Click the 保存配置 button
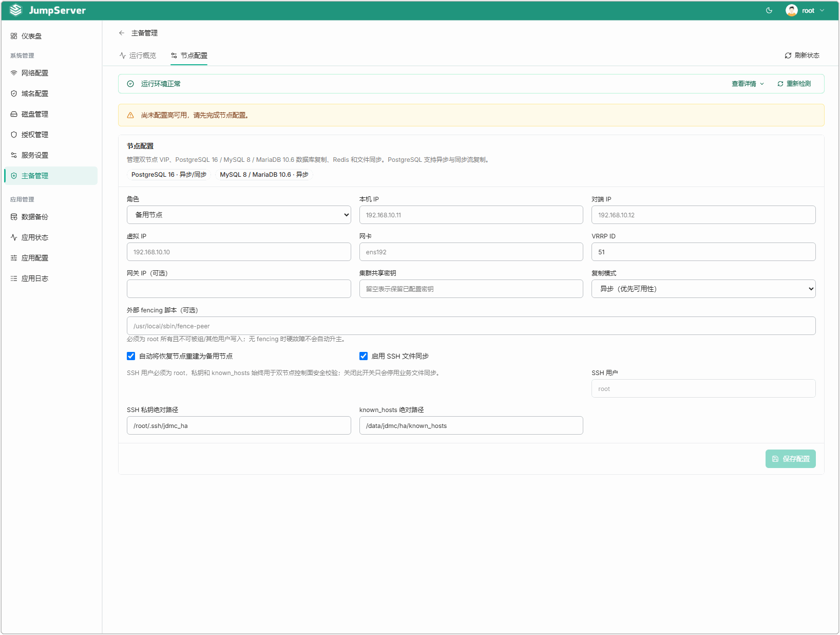The height and width of the screenshot is (635, 840). (x=791, y=459)
